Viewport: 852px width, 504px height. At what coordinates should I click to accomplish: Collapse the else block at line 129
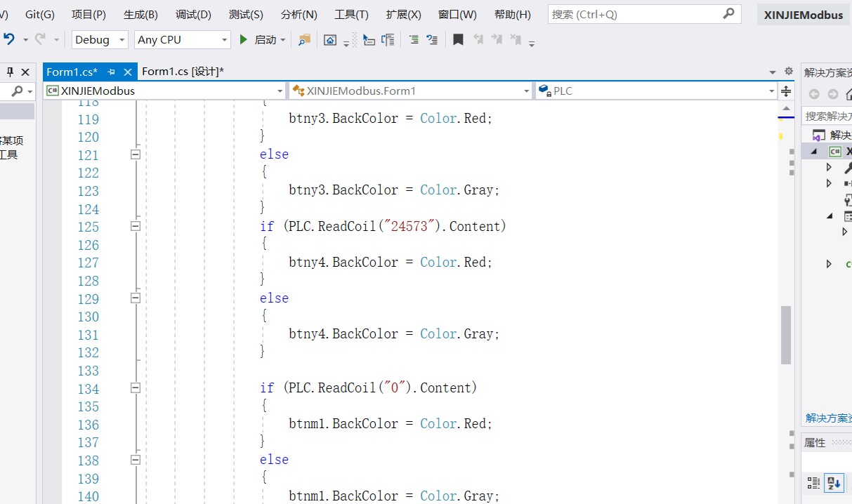136,298
